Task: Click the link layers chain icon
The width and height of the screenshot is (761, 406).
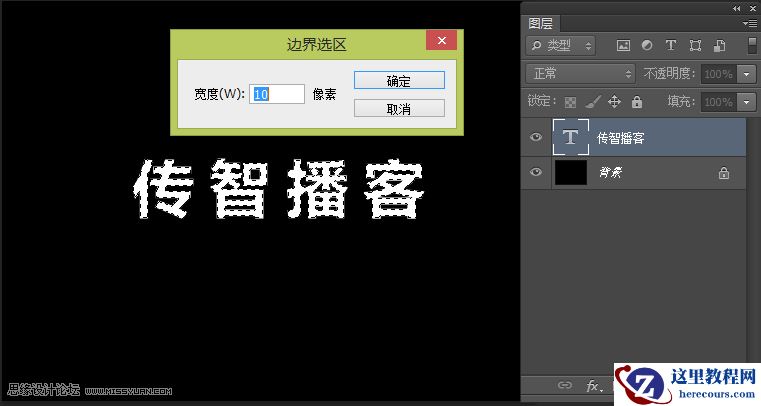Action: click(565, 385)
